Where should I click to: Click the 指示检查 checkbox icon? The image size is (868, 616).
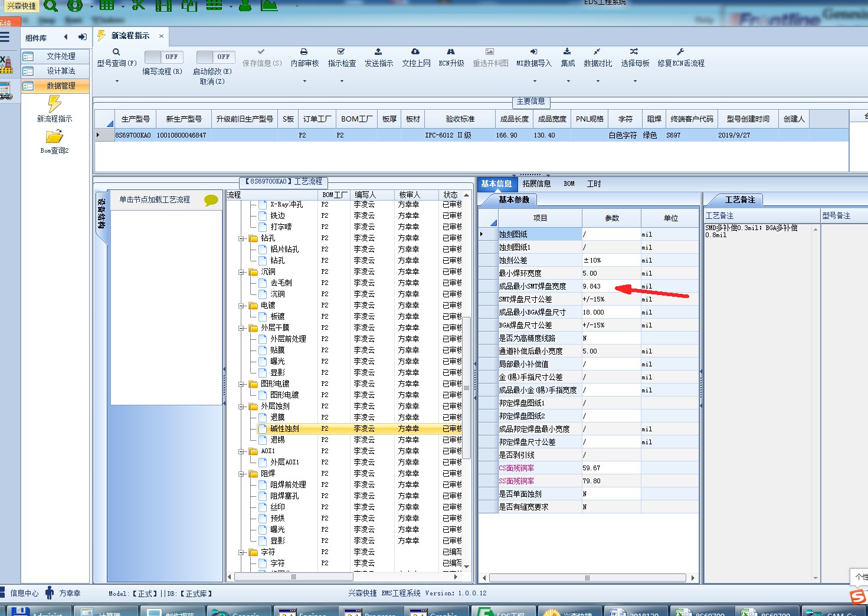click(x=341, y=52)
